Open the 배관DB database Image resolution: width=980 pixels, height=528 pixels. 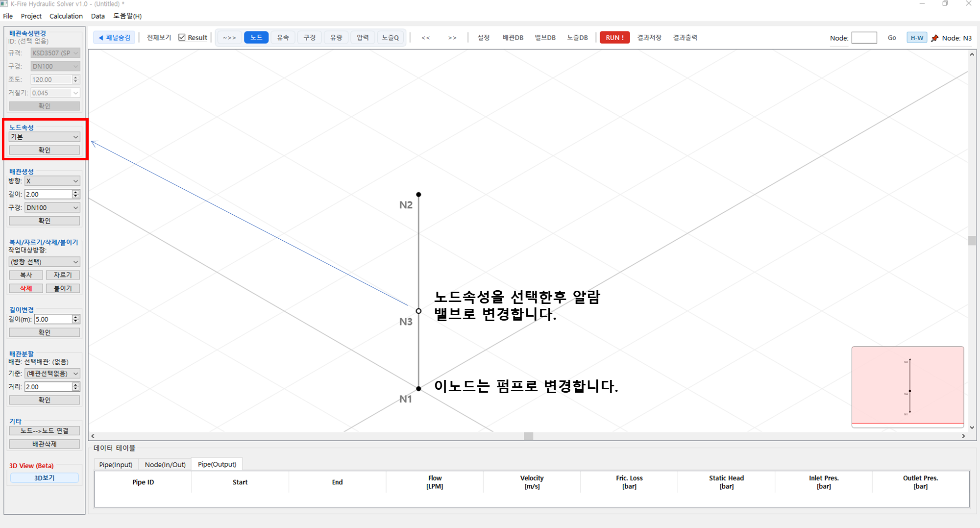tap(513, 37)
